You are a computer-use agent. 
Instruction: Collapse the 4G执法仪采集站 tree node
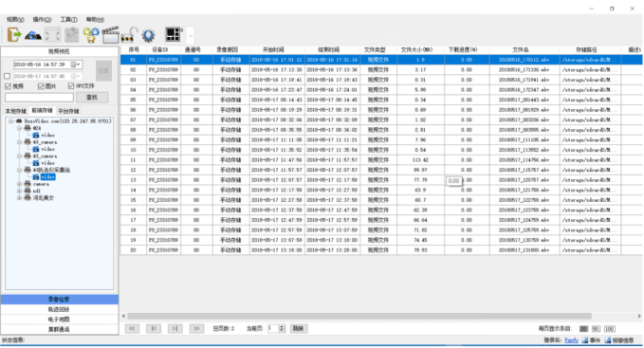click(19, 170)
